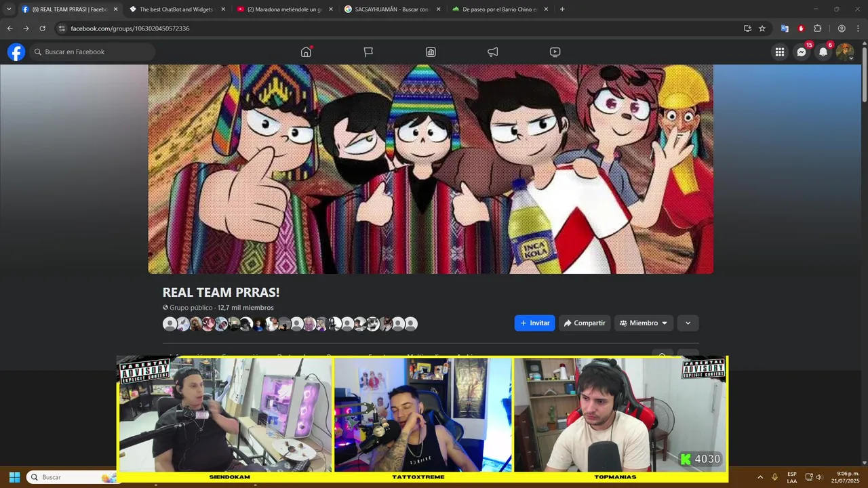Open the ESP LAA language switcher
This screenshot has height=488, width=868.
tap(792, 477)
